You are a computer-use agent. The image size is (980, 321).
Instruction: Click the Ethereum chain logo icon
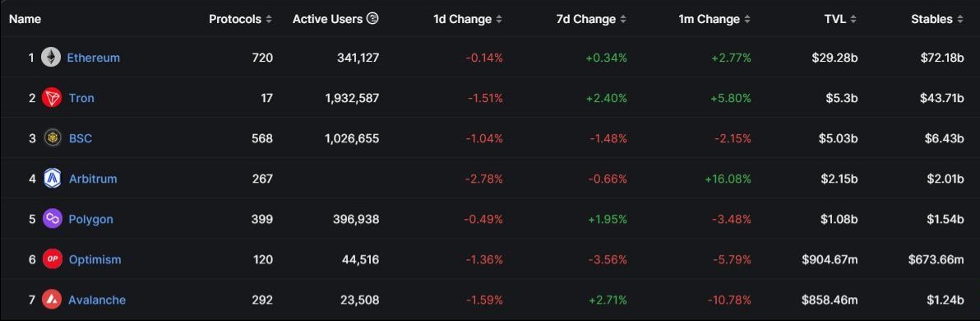[x=51, y=58]
